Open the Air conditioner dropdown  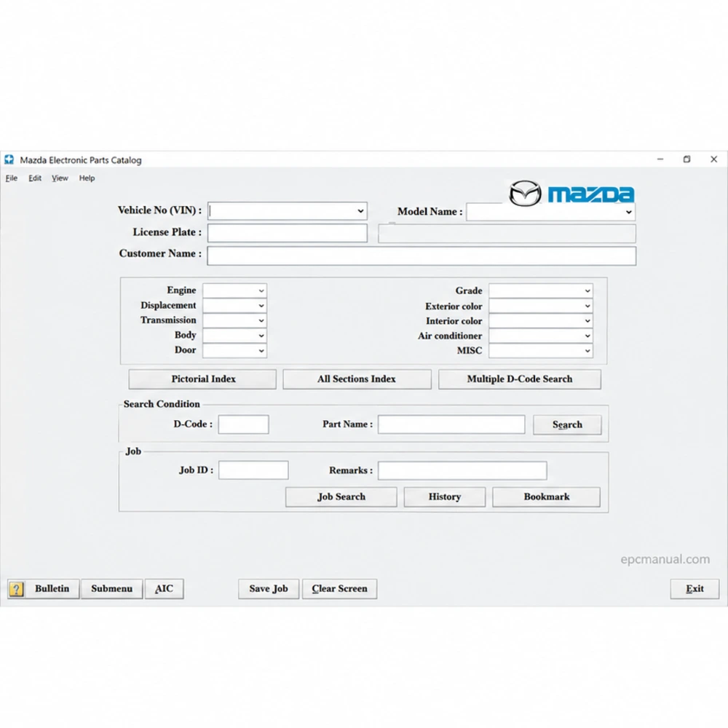541,336
